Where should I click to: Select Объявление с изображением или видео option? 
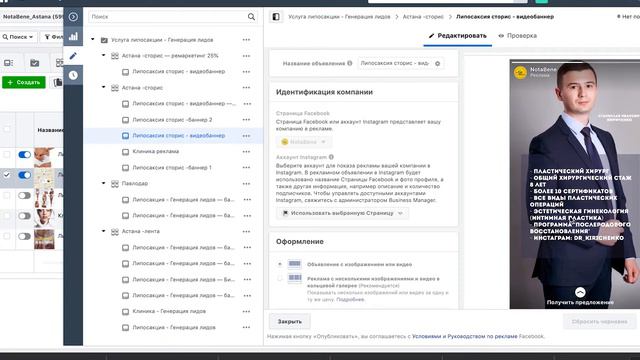click(x=280, y=264)
